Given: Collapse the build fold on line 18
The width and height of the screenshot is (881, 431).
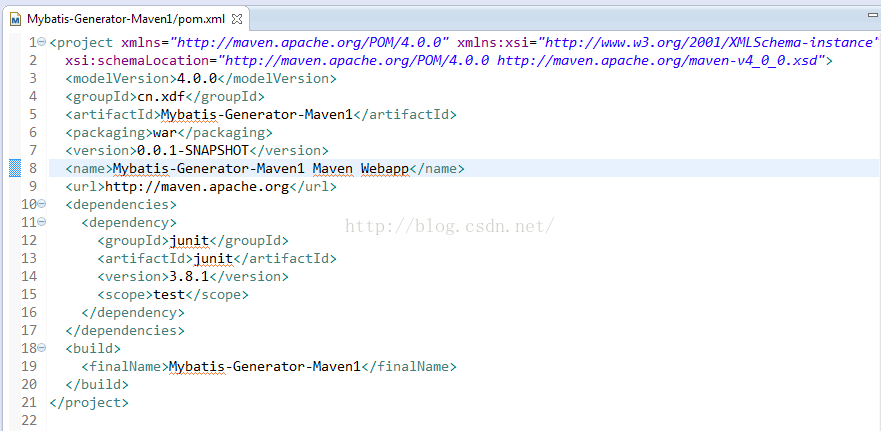Looking at the screenshot, I should click(x=42, y=347).
